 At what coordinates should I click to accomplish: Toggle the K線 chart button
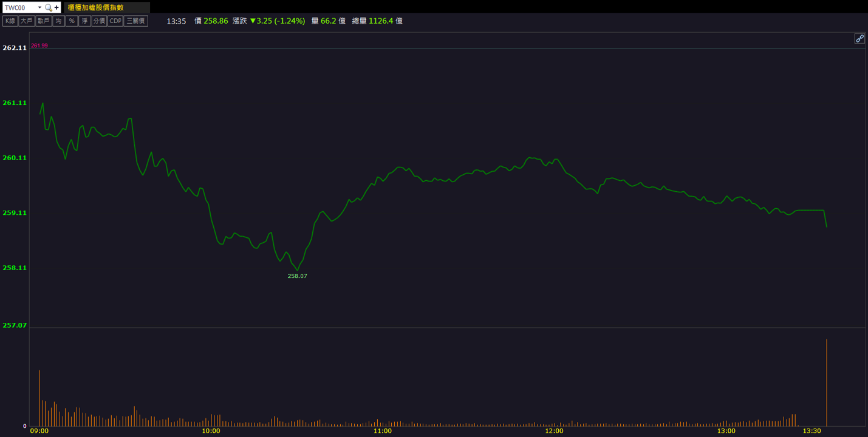coord(10,21)
